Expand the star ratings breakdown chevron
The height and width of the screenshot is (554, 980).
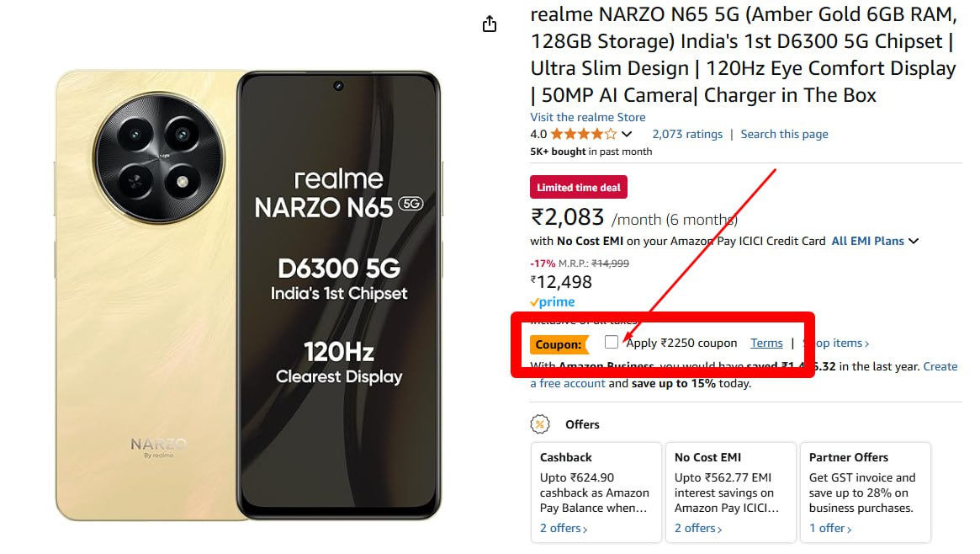627,134
